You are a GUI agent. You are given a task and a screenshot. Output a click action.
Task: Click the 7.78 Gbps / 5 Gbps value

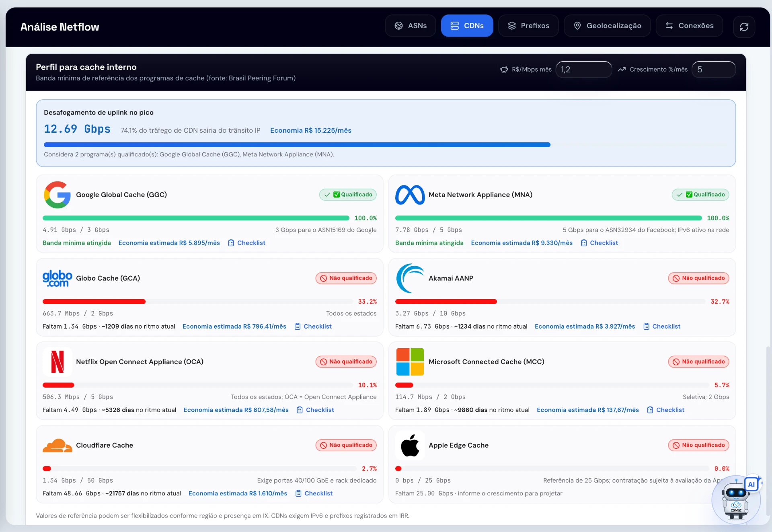[429, 230]
